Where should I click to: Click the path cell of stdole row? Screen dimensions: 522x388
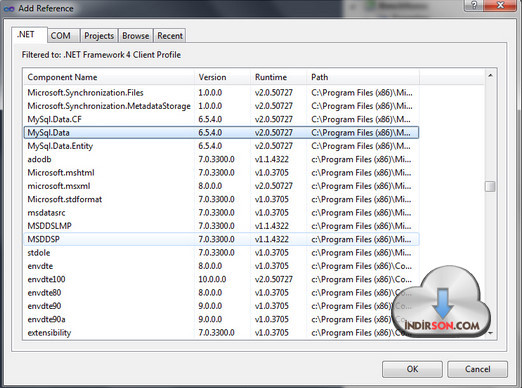(361, 253)
